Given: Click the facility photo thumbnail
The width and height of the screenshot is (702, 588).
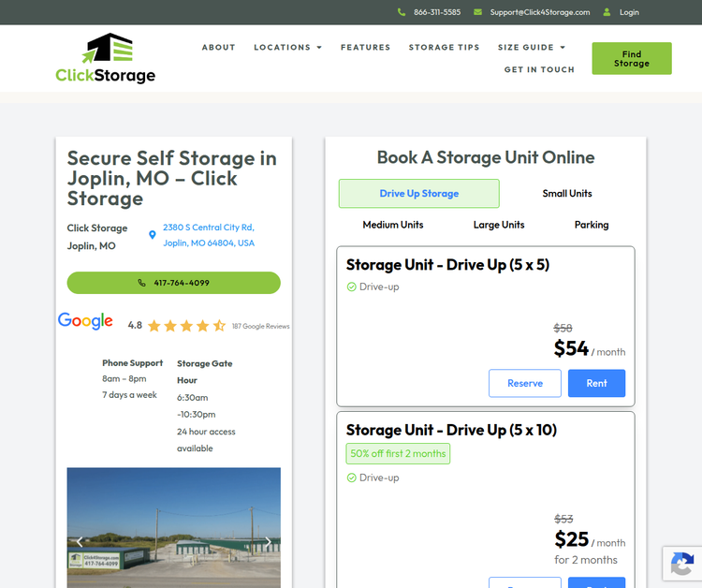Looking at the screenshot, I should tap(174, 527).
